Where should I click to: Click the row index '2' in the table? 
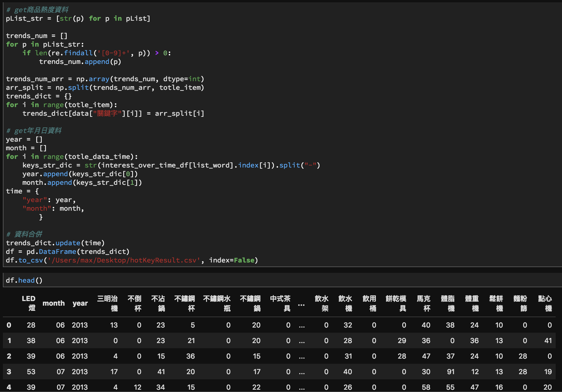9,356
